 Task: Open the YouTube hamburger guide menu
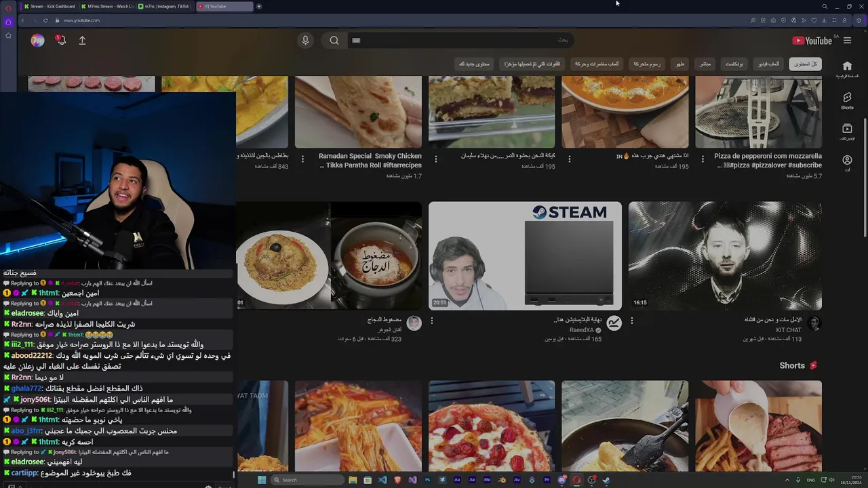point(847,41)
